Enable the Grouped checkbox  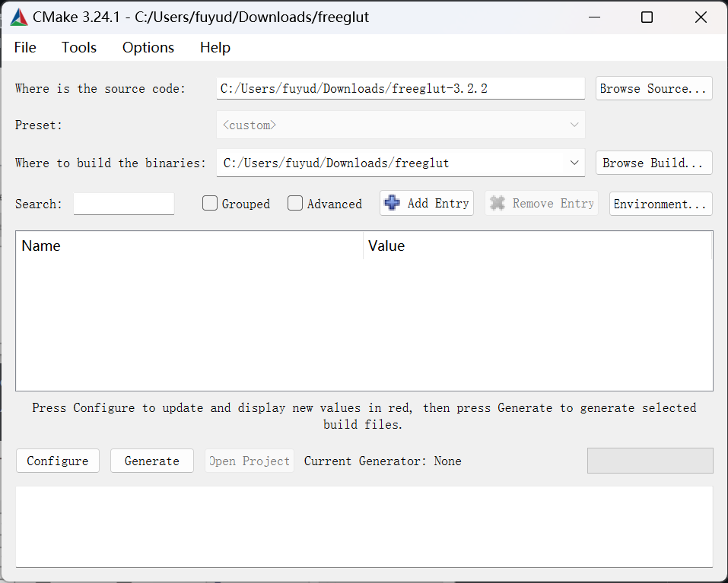211,204
